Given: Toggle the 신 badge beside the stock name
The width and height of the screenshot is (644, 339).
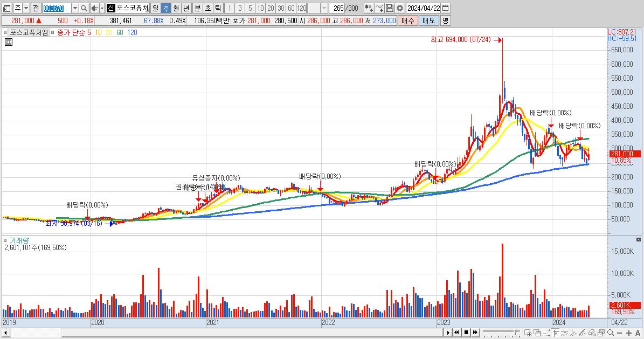Looking at the screenshot, I should 111,8.
